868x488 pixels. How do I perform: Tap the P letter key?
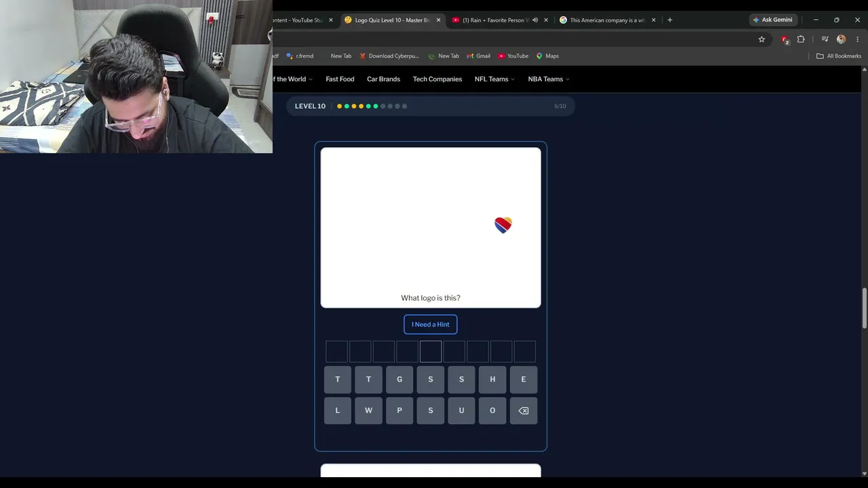pyautogui.click(x=399, y=411)
